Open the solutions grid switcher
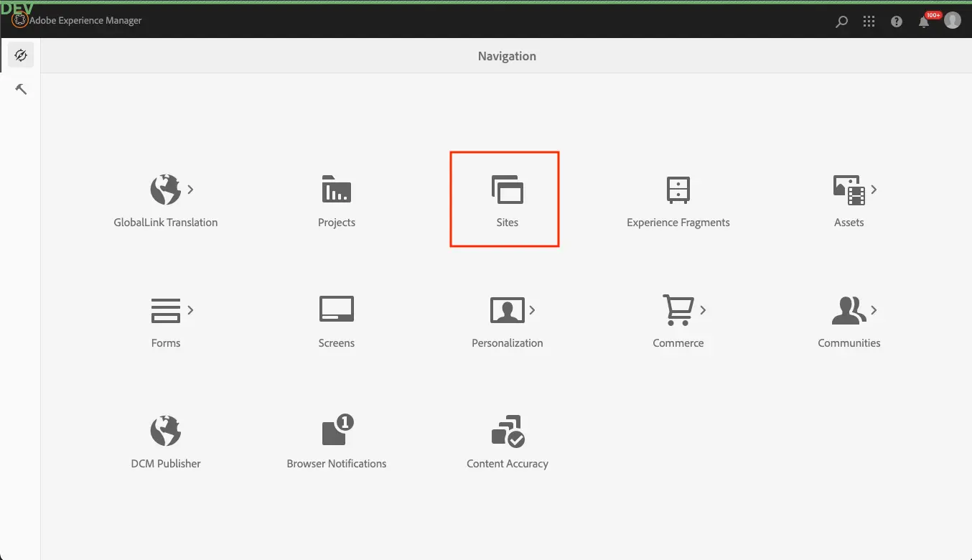Image resolution: width=972 pixels, height=560 pixels. 869,22
